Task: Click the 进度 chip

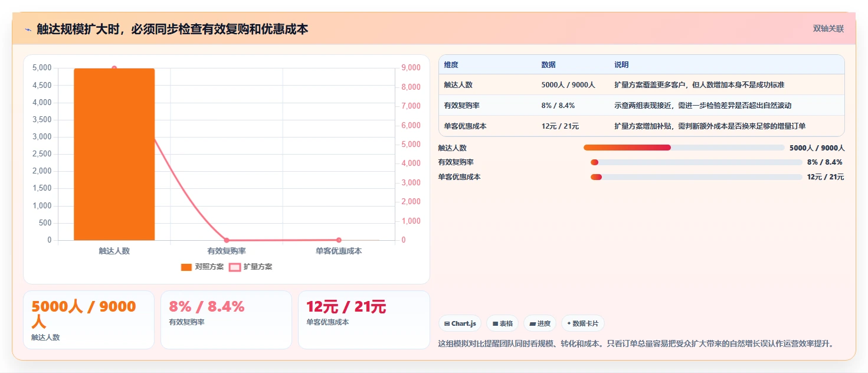Action: pos(540,323)
